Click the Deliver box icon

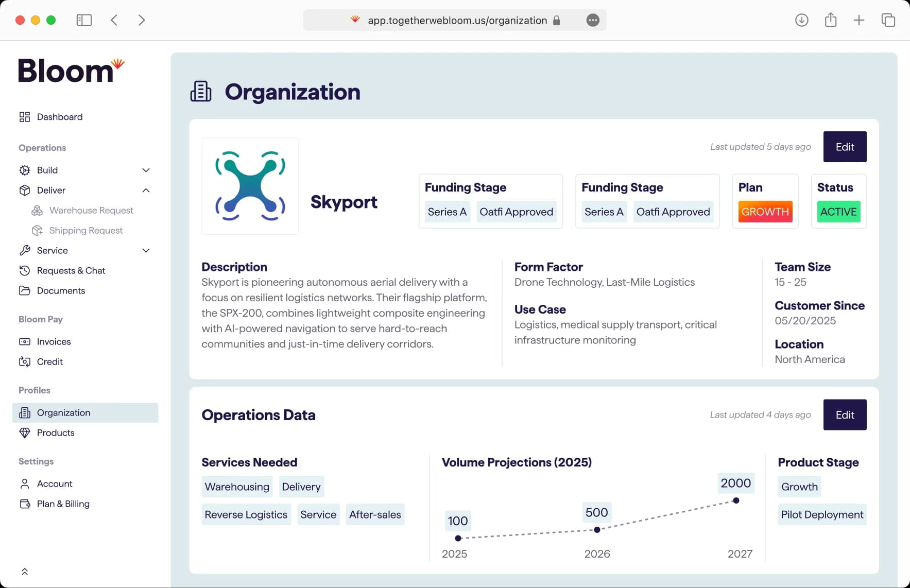click(x=25, y=190)
